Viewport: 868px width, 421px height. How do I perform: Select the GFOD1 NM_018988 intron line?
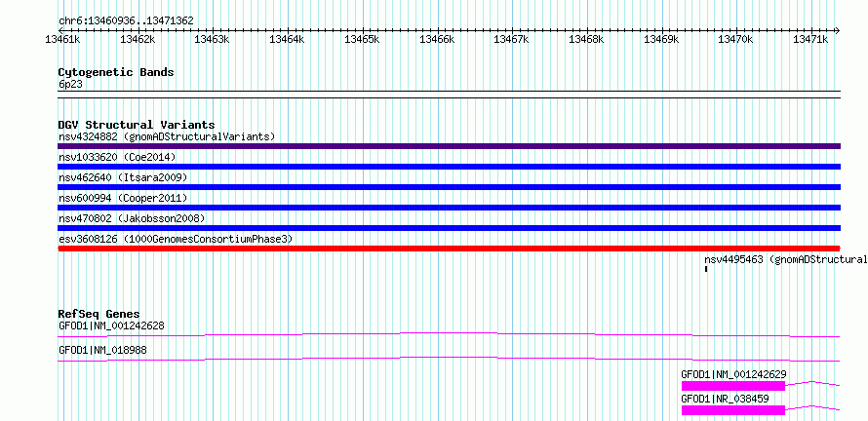(449, 359)
